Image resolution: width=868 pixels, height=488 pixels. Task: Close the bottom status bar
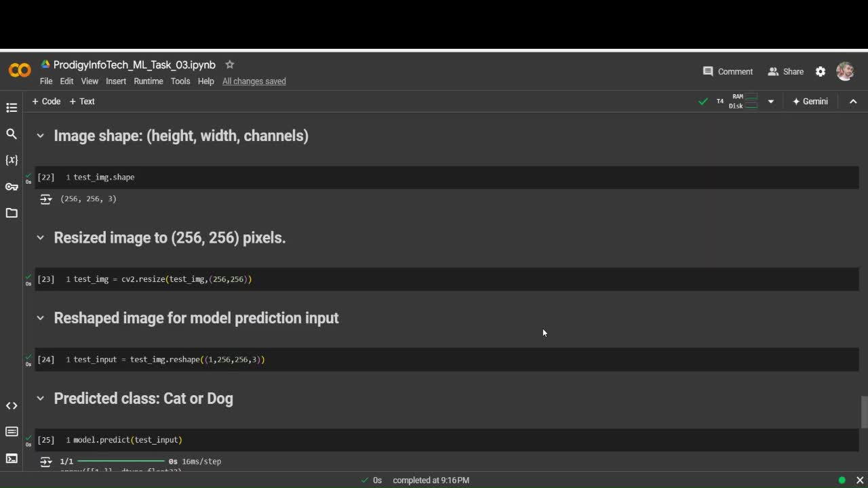tap(860, 480)
